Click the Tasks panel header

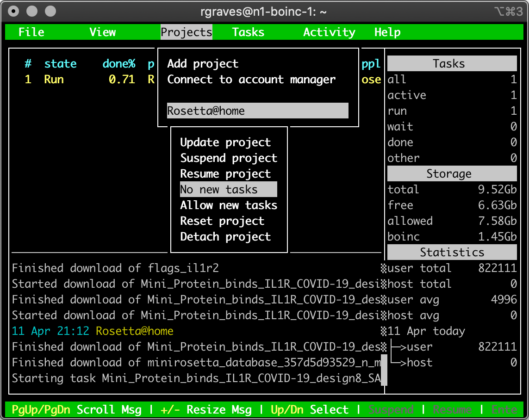click(452, 64)
